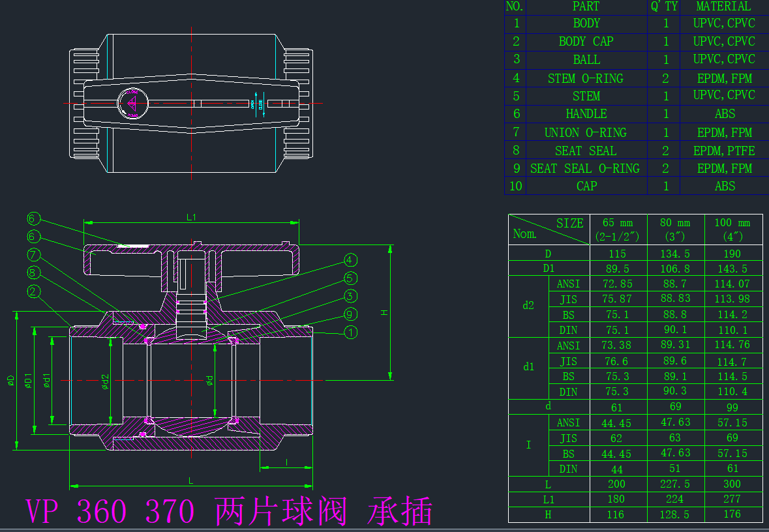The width and height of the screenshot is (769, 532).
Task: Click the EPDM, PTFE material cell
Action: click(722, 150)
